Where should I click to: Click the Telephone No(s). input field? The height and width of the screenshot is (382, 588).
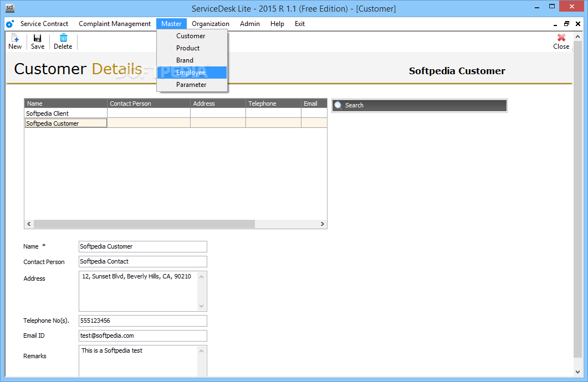(143, 321)
